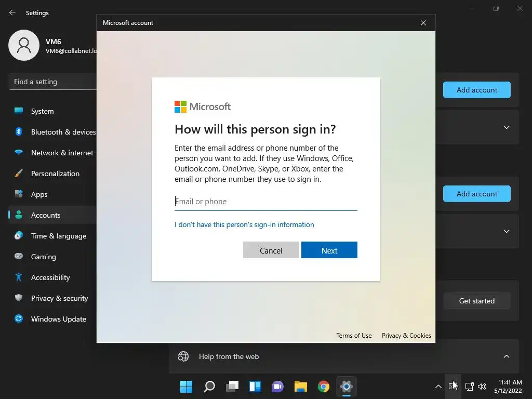532x399 pixels.
Task: Show hidden system tray icons
Action: point(438,387)
